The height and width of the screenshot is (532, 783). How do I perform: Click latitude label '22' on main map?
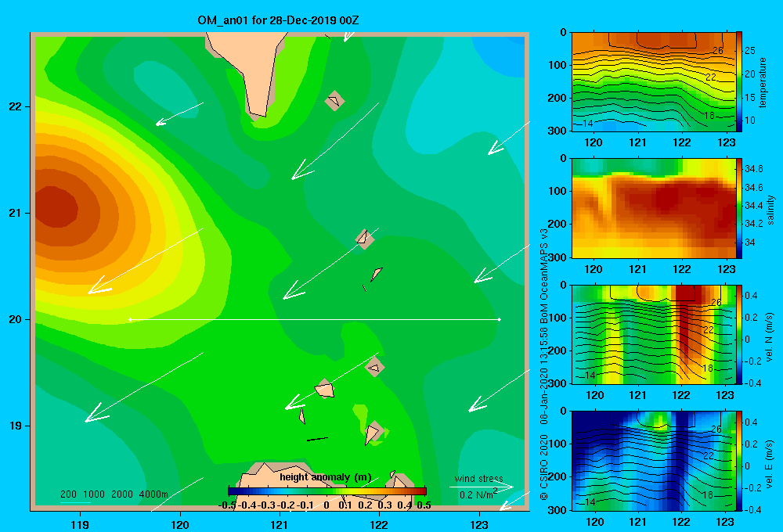(x=16, y=106)
